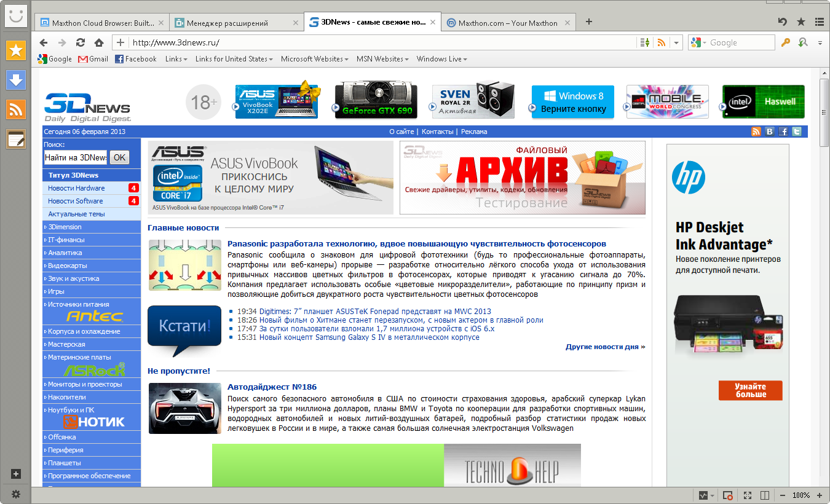830x504 pixels.
Task: Expand the Microsoft Websites folder
Action: pos(315,59)
